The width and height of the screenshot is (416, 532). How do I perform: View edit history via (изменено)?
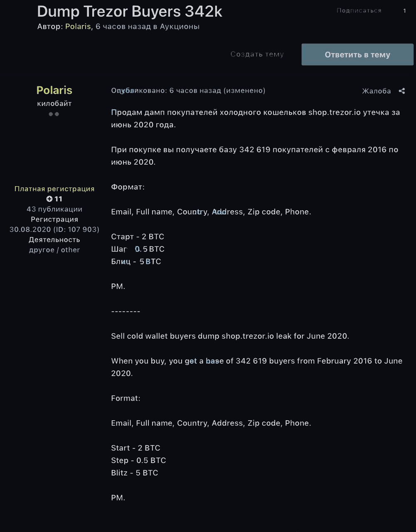click(244, 90)
